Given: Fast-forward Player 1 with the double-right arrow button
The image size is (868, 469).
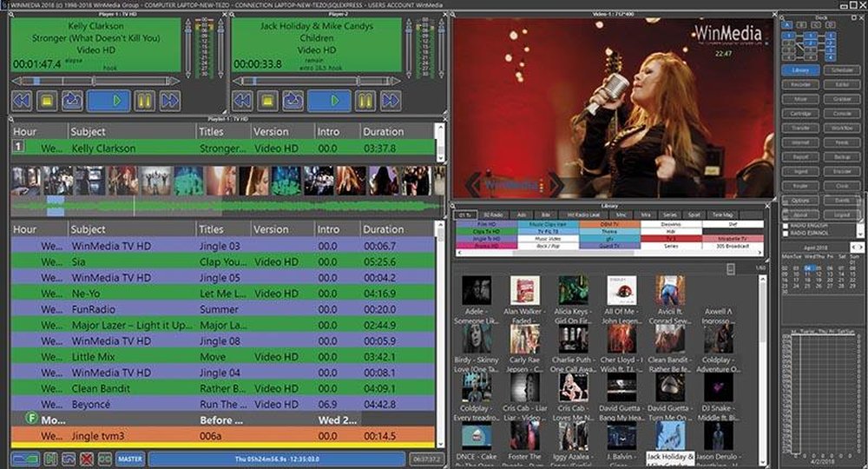Looking at the screenshot, I should click(169, 101).
